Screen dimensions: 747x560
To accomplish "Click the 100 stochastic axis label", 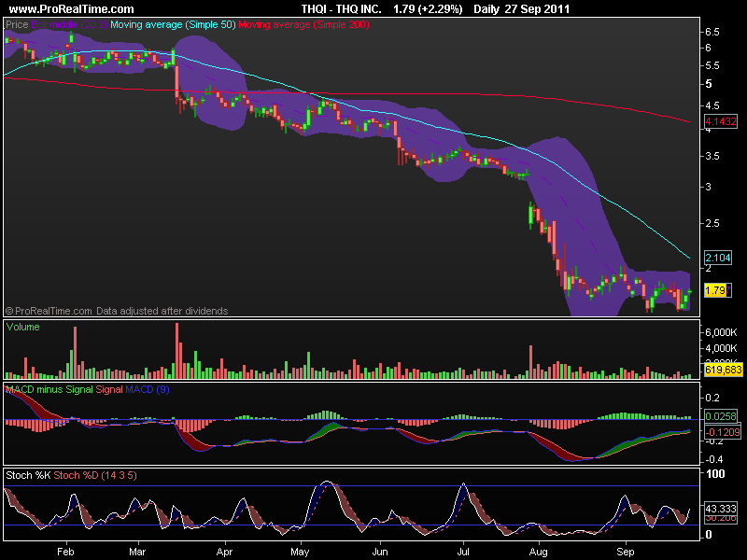I will pyautogui.click(x=715, y=474).
